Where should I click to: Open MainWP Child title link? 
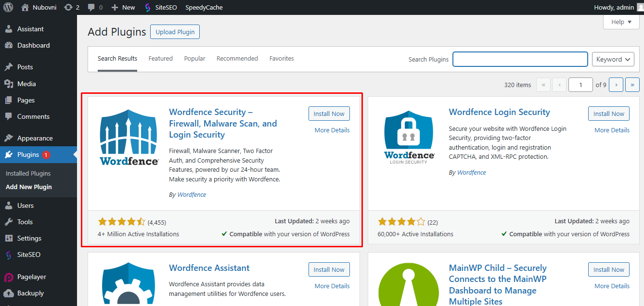[498, 284]
